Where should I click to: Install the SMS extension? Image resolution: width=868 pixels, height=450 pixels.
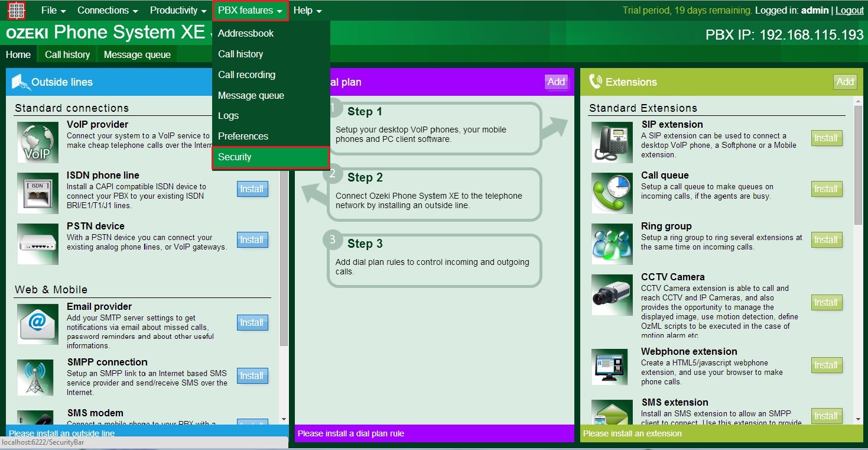click(827, 416)
